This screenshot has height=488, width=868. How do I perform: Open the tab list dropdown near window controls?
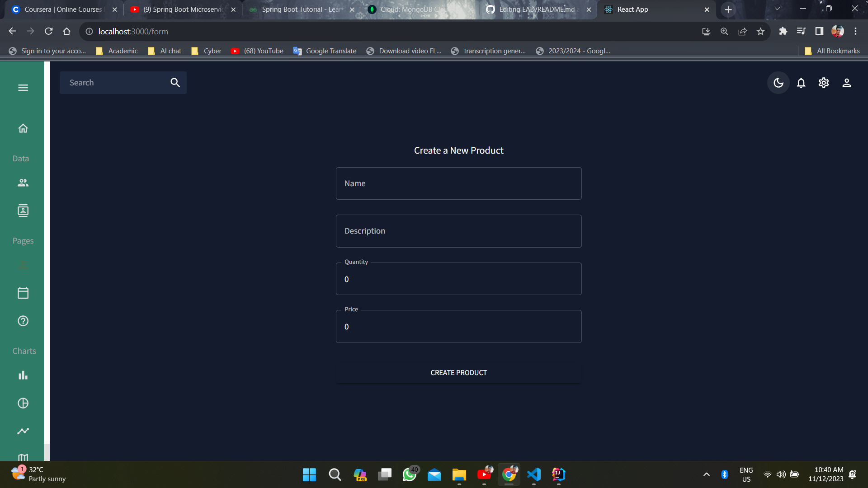(777, 9)
